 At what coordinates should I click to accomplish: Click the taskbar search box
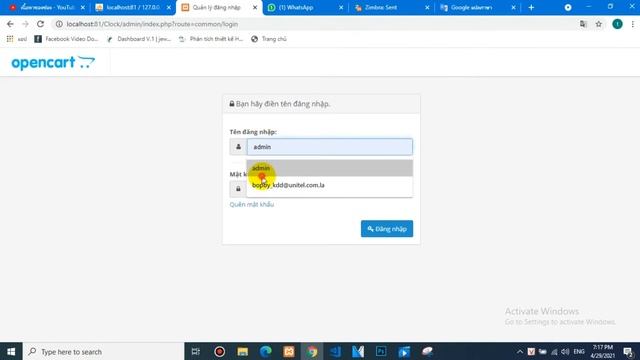coord(103,351)
